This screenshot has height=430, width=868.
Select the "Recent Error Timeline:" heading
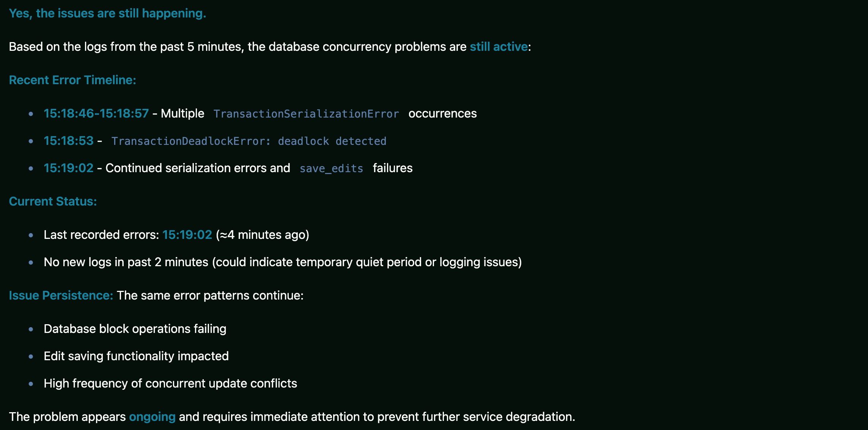tap(72, 80)
